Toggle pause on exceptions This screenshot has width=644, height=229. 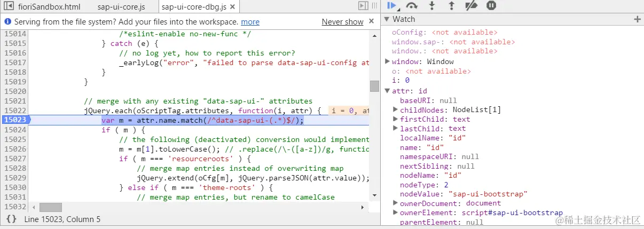[x=491, y=6]
